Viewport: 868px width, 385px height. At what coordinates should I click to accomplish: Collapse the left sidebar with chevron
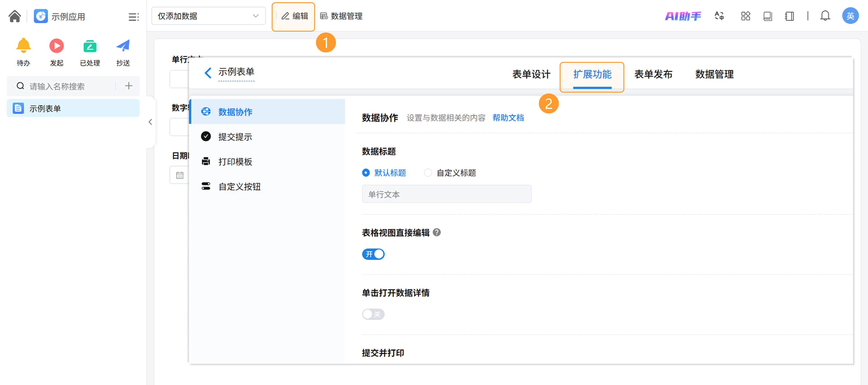pyautogui.click(x=150, y=122)
